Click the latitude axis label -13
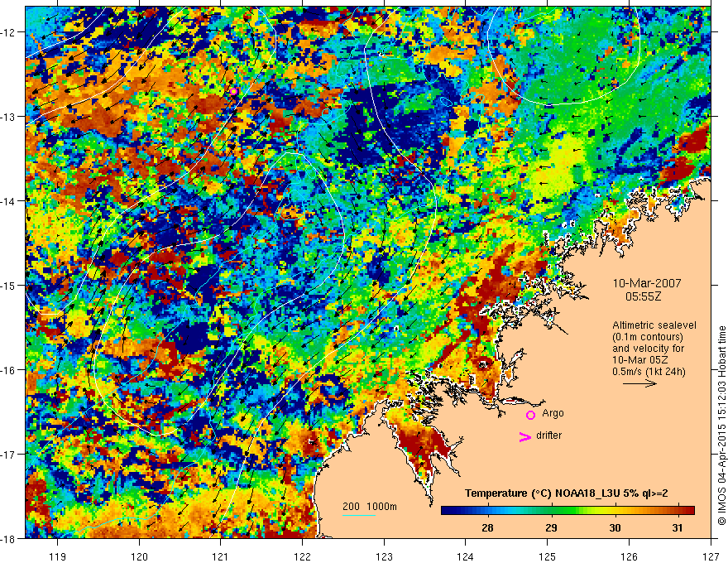 (9, 117)
